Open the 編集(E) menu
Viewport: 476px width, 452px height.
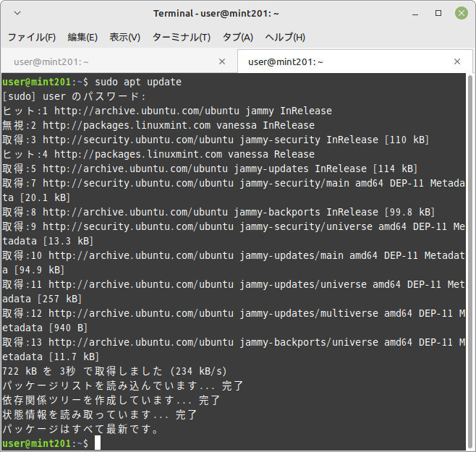click(x=82, y=38)
